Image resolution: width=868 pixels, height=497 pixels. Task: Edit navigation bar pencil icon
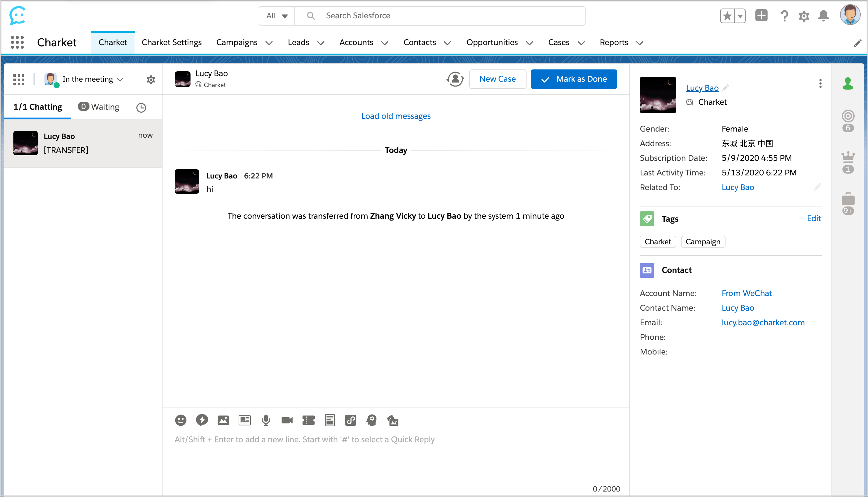857,43
